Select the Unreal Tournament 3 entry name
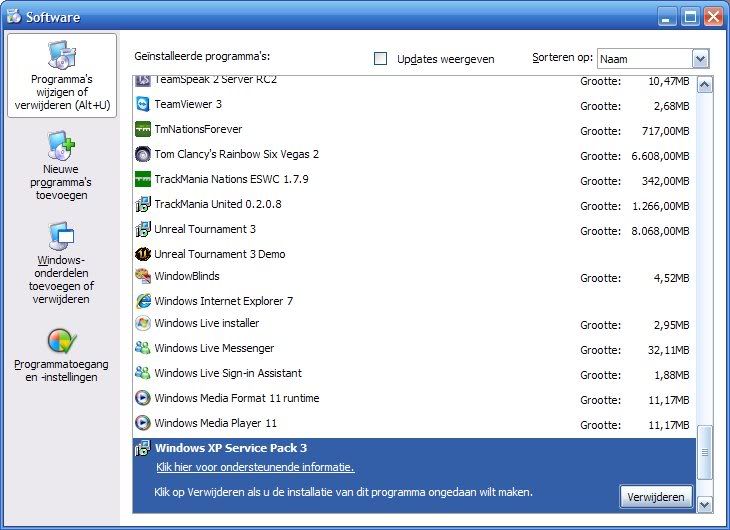730x530 pixels. (205, 229)
